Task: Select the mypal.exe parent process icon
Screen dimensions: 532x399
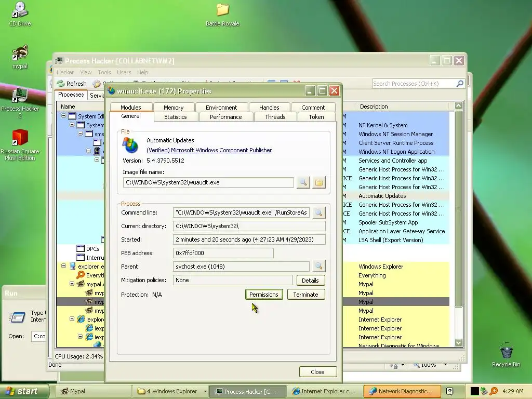Action: 81,284
